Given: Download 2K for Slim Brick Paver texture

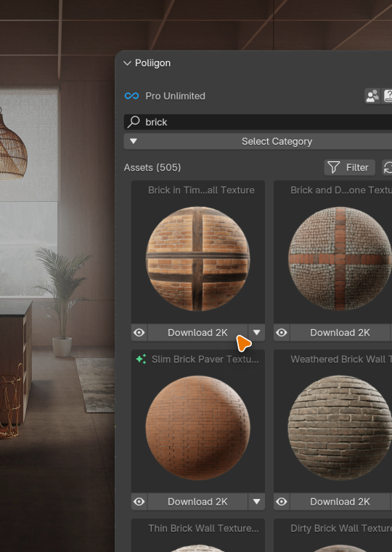Looking at the screenshot, I should click(197, 502).
